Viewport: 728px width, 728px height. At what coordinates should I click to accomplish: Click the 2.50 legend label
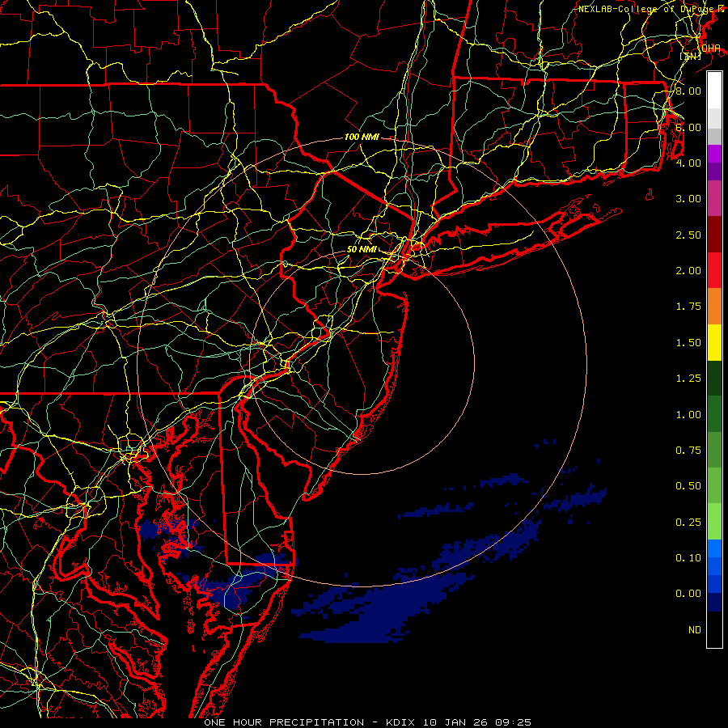coord(688,235)
